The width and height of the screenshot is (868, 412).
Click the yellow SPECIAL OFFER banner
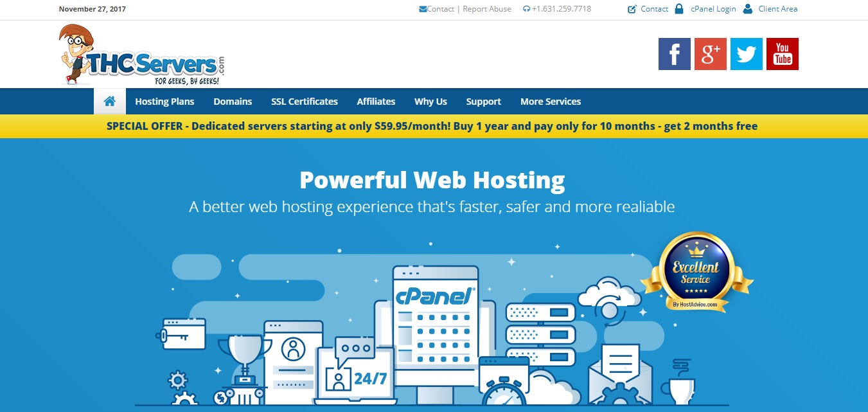pos(432,126)
